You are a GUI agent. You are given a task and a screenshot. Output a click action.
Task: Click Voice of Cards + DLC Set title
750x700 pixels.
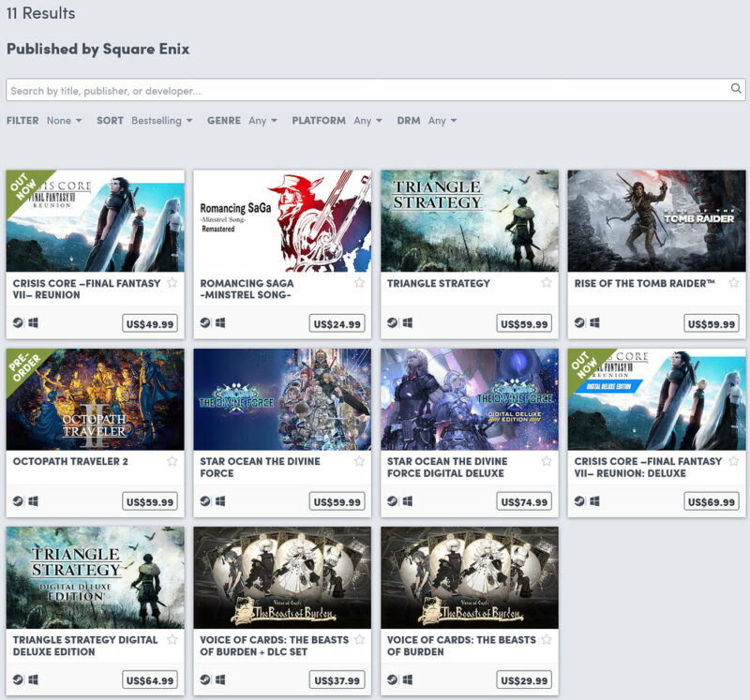click(274, 646)
